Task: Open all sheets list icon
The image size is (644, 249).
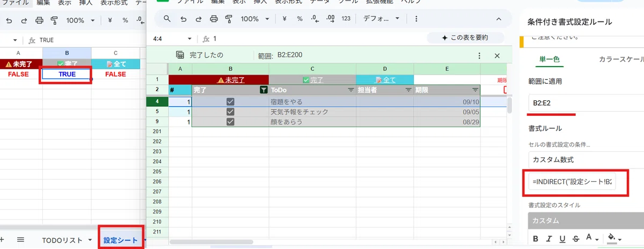Action: point(20,240)
